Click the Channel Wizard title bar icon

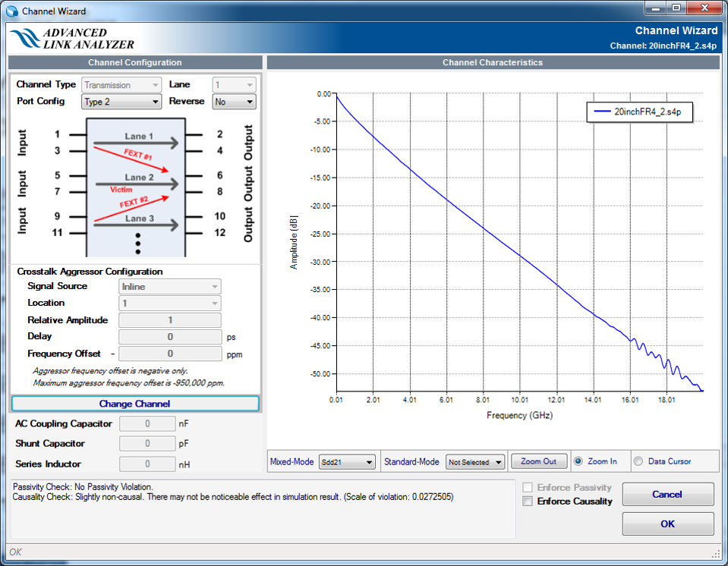(12, 11)
